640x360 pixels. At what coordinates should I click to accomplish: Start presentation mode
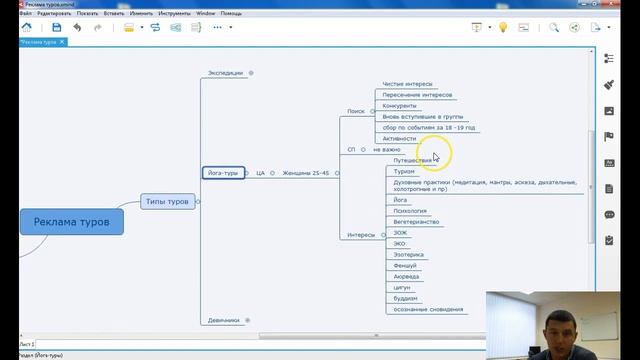point(476,27)
